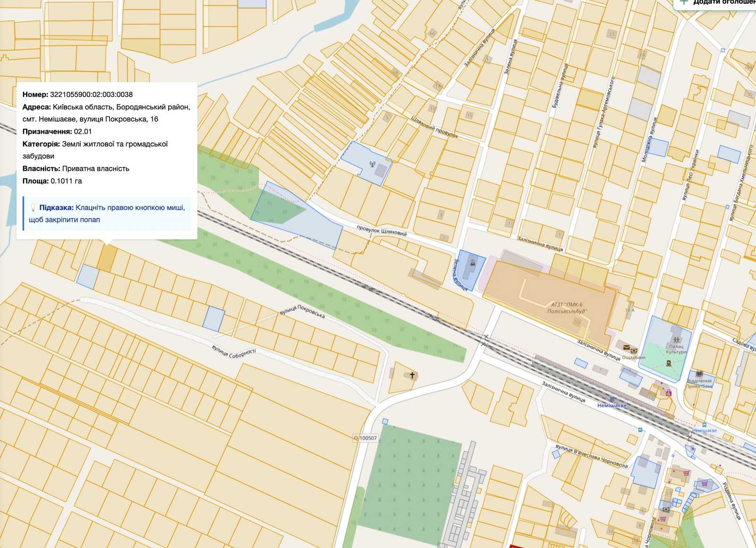Click the Підказка hint text in the popup
Viewport: 756px width, 548px height.
pyautogui.click(x=107, y=214)
